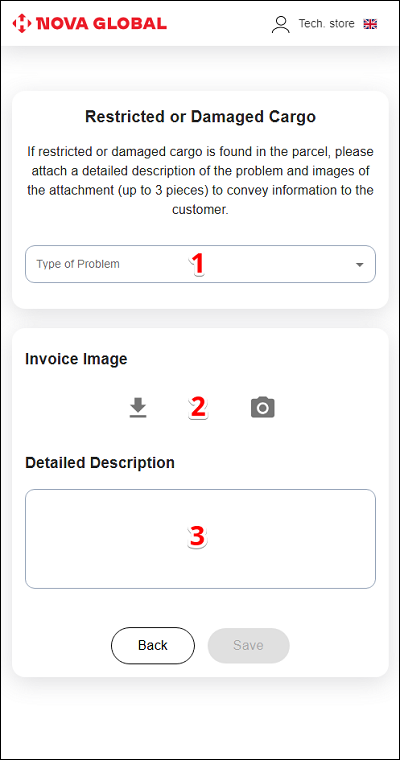Open the user profile icon
Image resolution: width=400 pixels, height=760 pixels.
280,24
